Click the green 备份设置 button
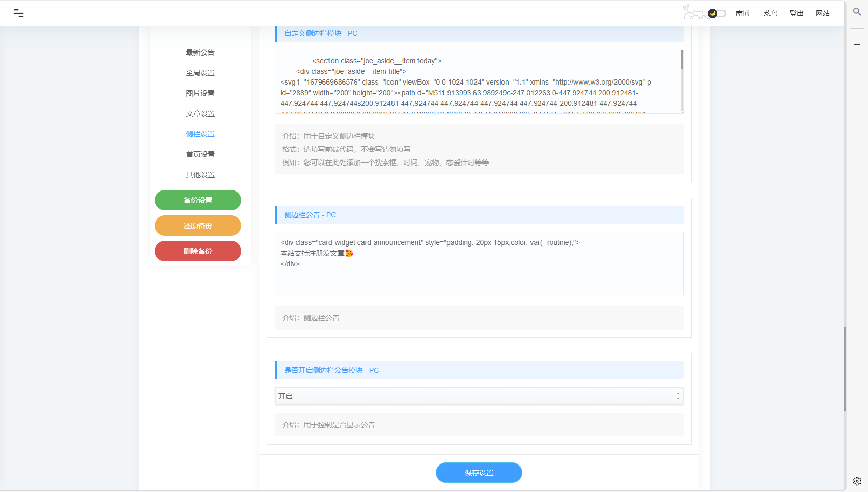The height and width of the screenshot is (492, 868). (198, 200)
